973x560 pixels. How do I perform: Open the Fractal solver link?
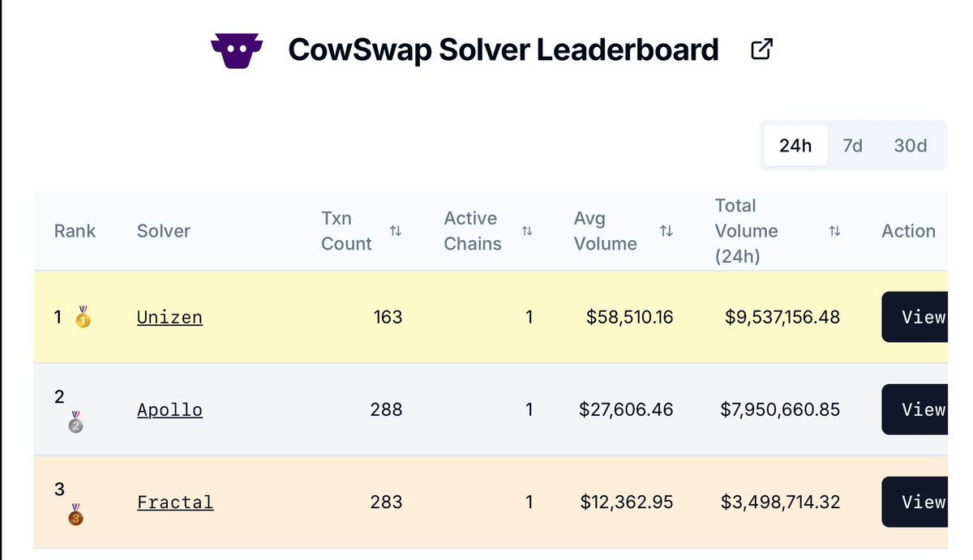click(175, 502)
